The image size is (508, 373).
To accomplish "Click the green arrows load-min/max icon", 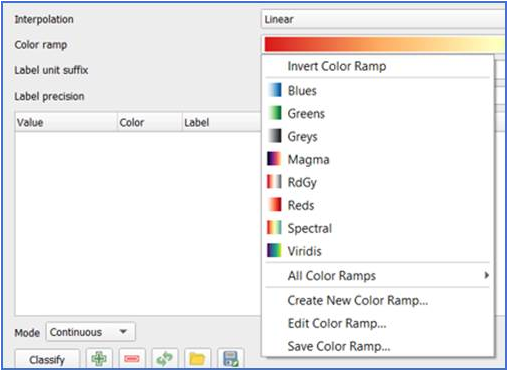I will click(165, 359).
